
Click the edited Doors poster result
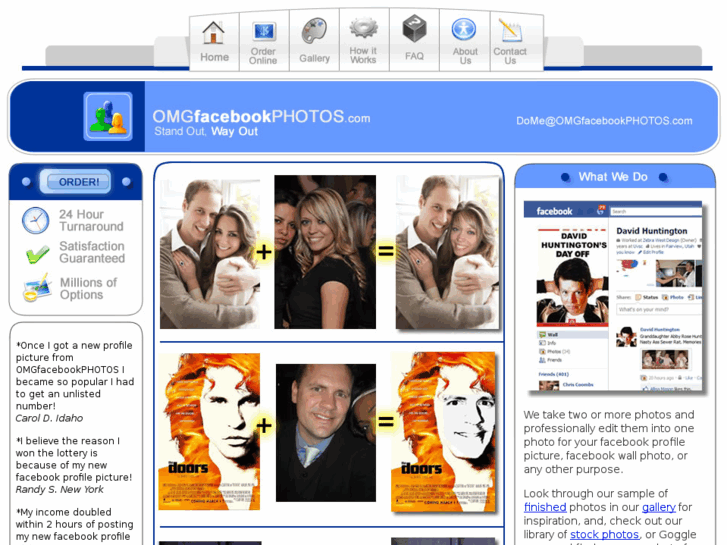[x=443, y=432]
